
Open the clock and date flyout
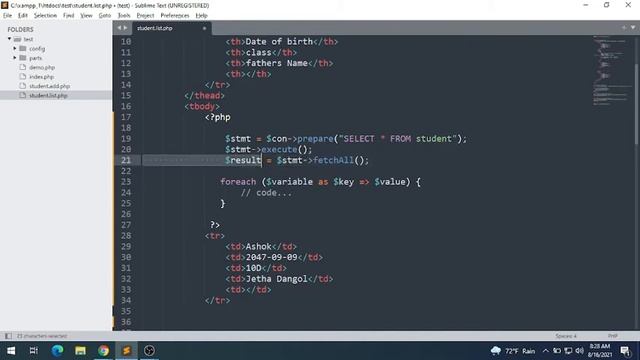pyautogui.click(x=600, y=351)
